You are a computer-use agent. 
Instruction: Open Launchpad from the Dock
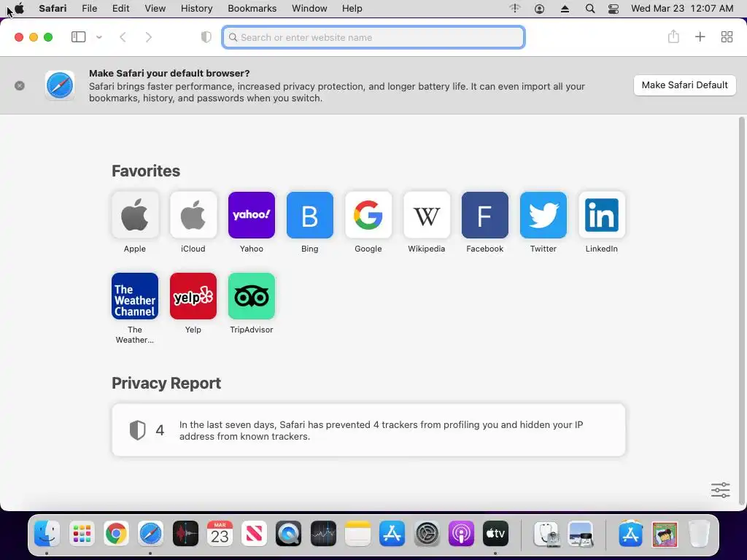(82, 533)
